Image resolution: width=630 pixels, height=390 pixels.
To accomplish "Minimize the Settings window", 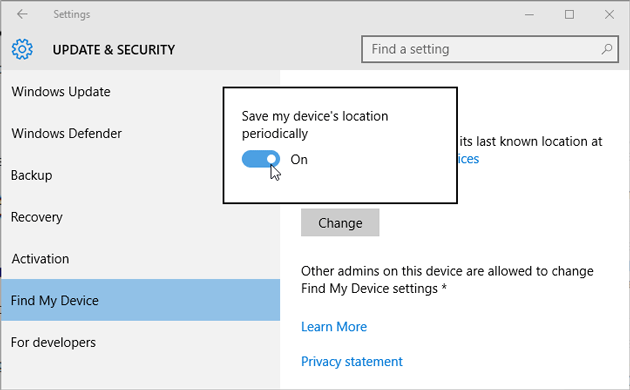I will pyautogui.click(x=530, y=14).
